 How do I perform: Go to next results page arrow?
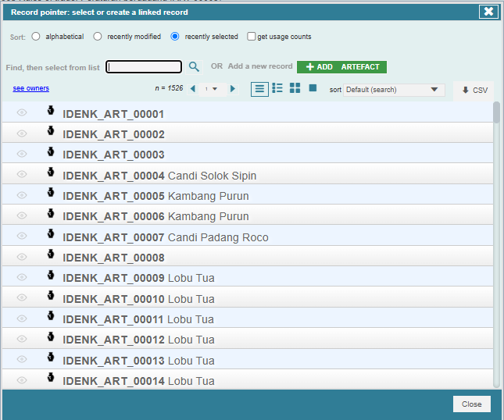point(233,89)
